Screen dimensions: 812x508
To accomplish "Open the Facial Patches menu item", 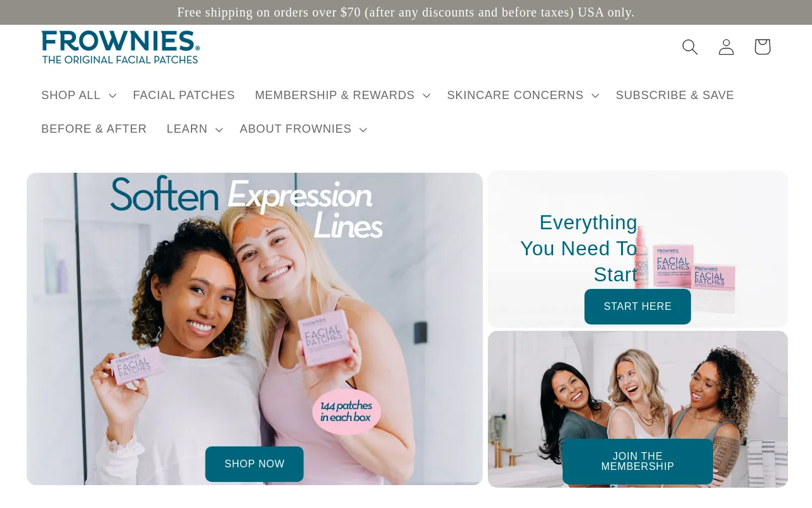I will [x=184, y=95].
